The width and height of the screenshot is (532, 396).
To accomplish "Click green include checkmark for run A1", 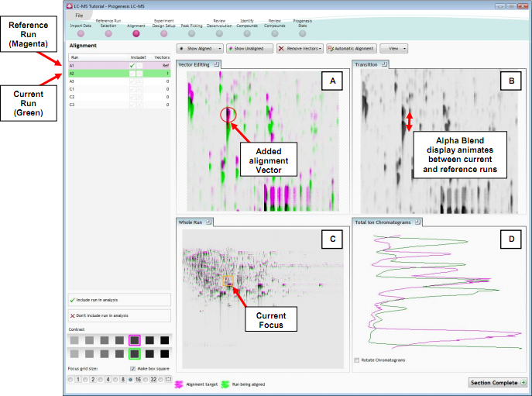I will coord(132,66).
